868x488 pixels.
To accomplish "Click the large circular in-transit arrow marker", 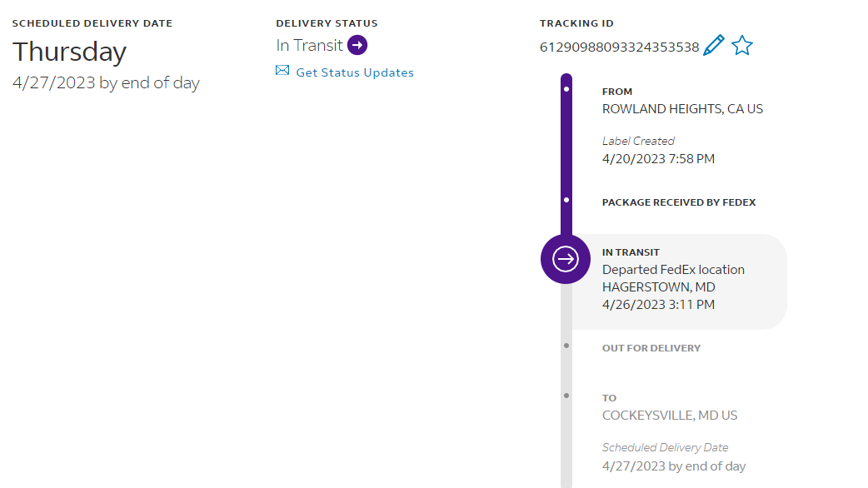I will click(x=566, y=259).
